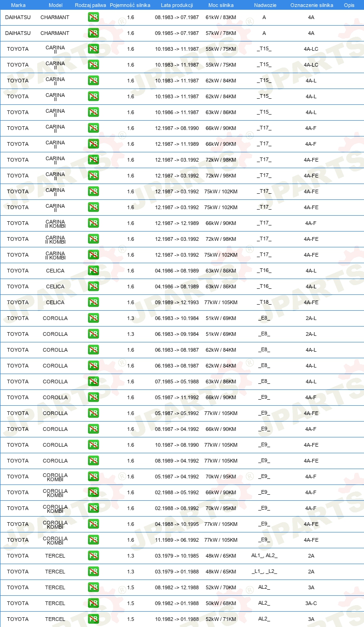This screenshot has width=364, height=627.
Task: Select the '03.1979 -> 10.1985' production years cell
Action: [177, 556]
